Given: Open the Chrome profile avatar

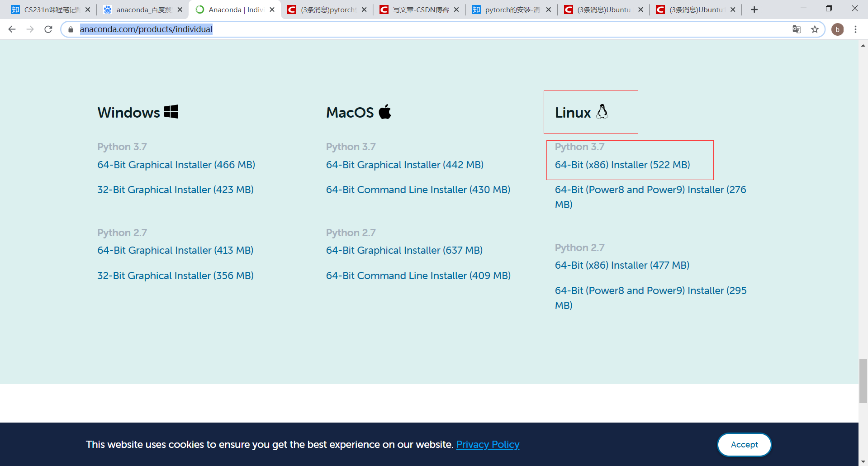Looking at the screenshot, I should click(837, 29).
